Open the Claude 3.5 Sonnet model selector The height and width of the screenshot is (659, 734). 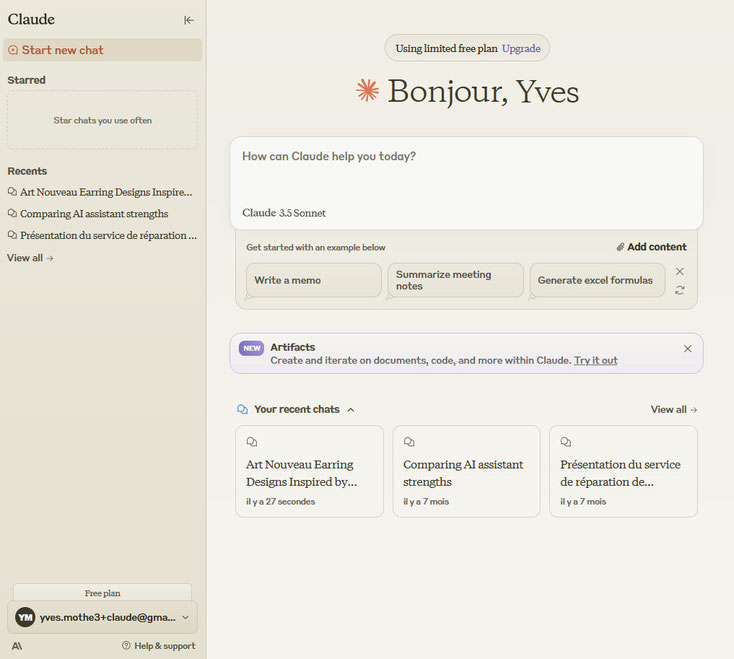point(284,213)
